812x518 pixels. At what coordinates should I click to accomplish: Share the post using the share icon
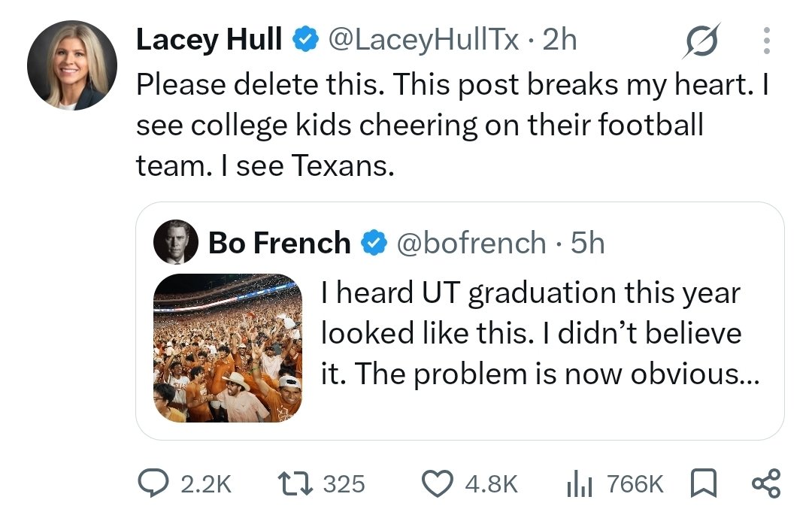(x=766, y=483)
